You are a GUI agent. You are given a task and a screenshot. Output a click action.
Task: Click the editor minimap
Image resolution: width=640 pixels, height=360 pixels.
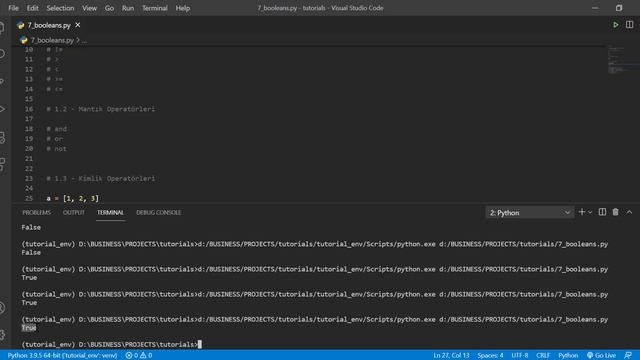click(623, 59)
